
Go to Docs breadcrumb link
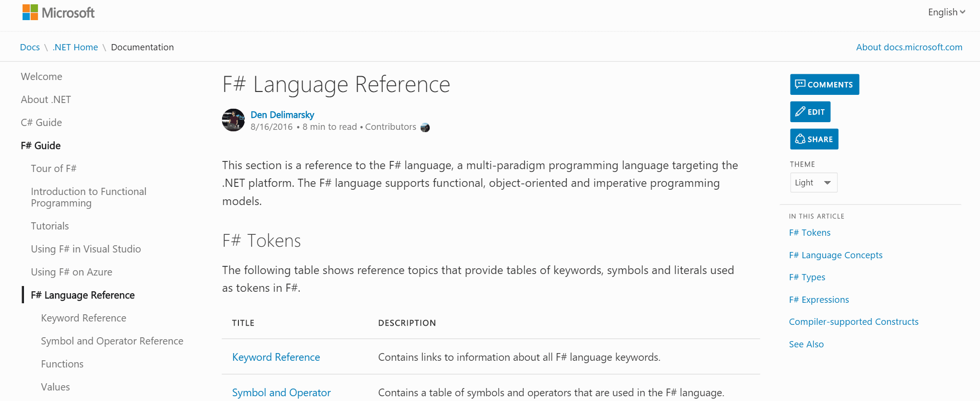[x=30, y=47]
